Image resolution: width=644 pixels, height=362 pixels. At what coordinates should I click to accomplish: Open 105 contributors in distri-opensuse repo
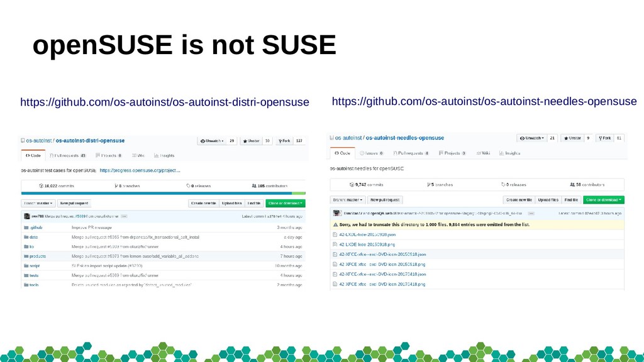(269, 186)
